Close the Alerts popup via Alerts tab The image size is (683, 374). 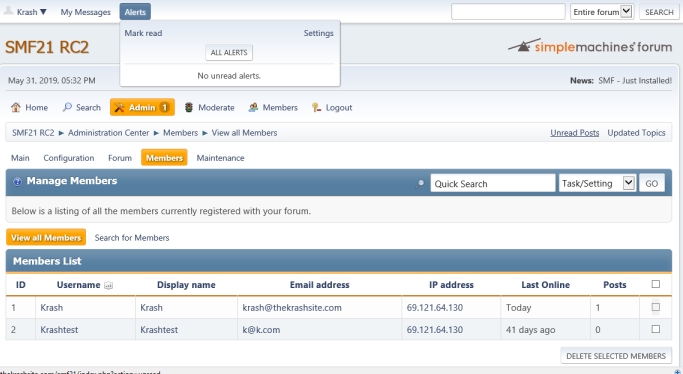click(x=135, y=12)
